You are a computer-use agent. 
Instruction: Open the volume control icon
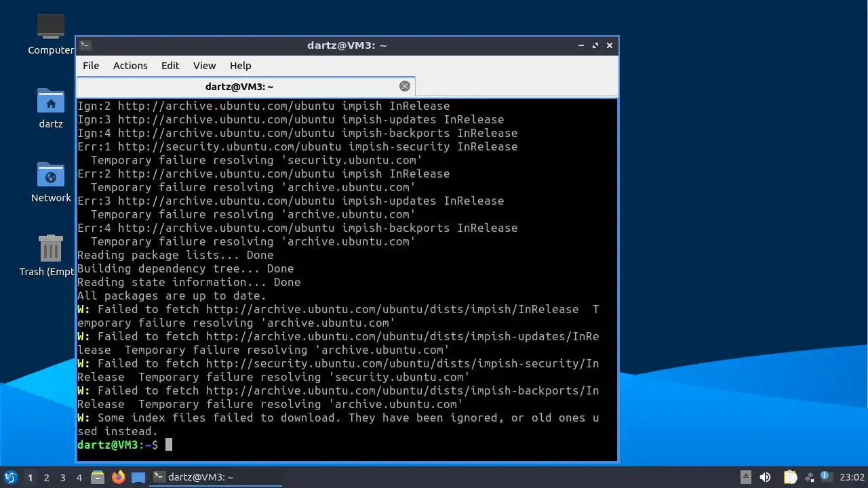click(x=765, y=477)
